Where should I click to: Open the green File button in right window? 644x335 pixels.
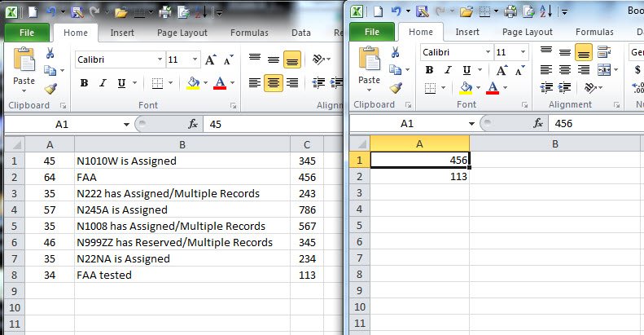[371, 33]
